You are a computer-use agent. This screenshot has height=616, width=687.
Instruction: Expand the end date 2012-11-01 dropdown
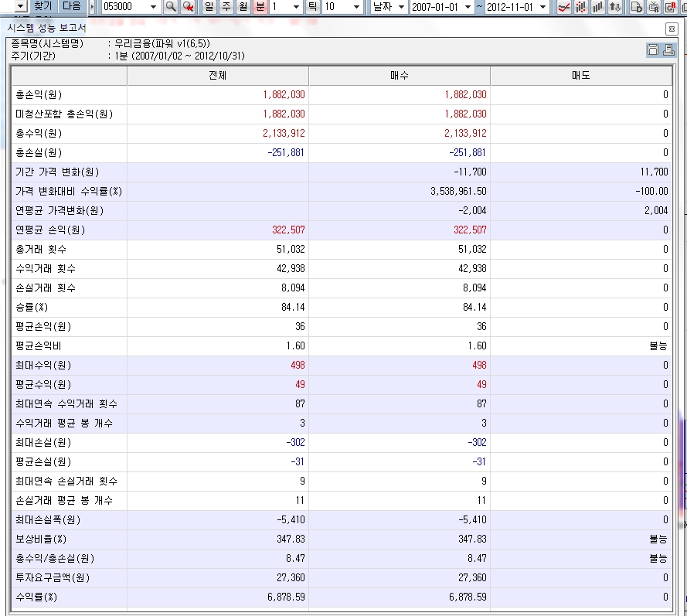[x=542, y=7]
